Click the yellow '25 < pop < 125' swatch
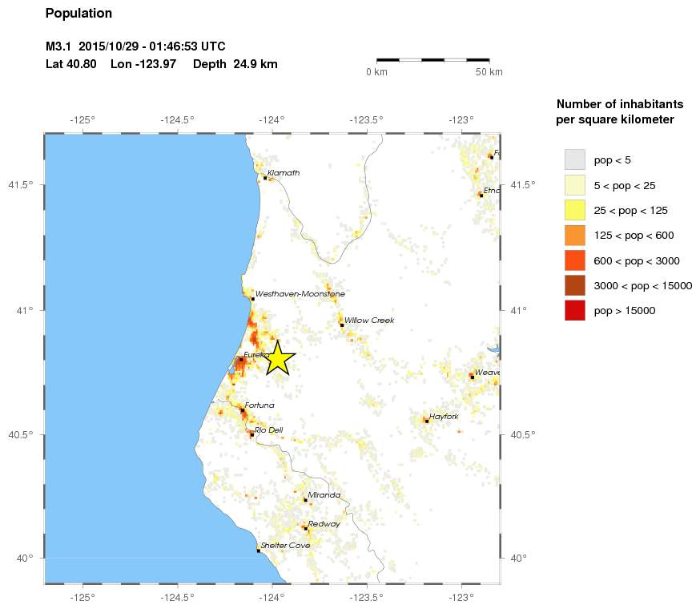The height and width of the screenshot is (609, 700). [x=575, y=210]
